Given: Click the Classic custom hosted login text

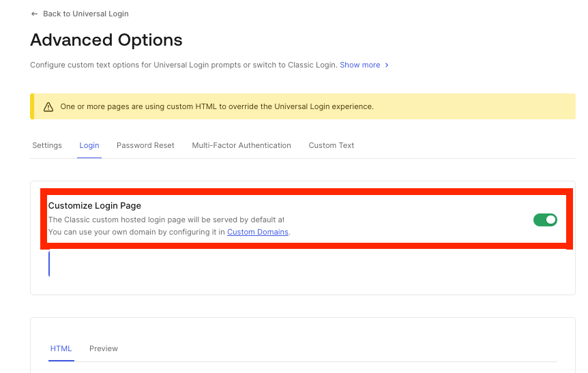Looking at the screenshot, I should (x=166, y=220).
